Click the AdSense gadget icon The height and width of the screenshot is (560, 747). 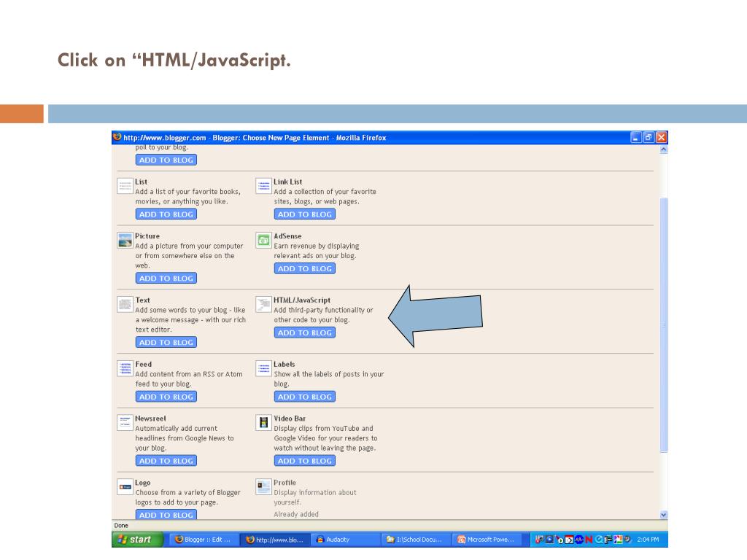(263, 240)
